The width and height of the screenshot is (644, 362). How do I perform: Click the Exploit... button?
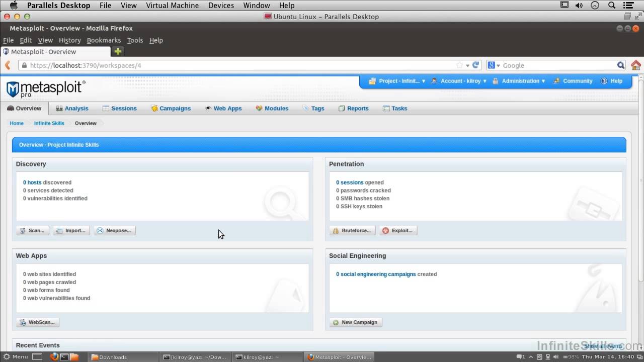(398, 230)
